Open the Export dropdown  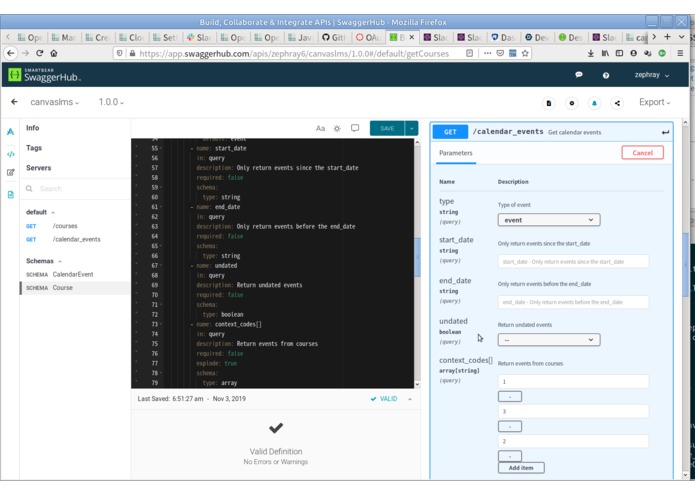point(654,102)
